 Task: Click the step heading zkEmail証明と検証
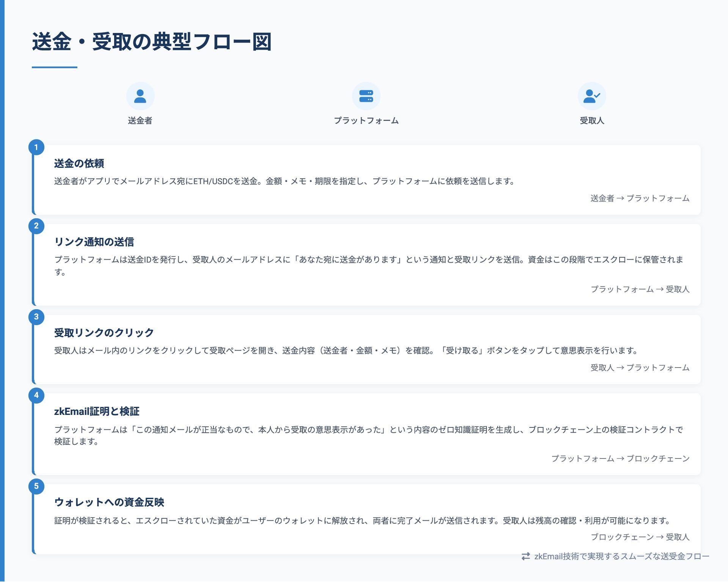coord(97,411)
